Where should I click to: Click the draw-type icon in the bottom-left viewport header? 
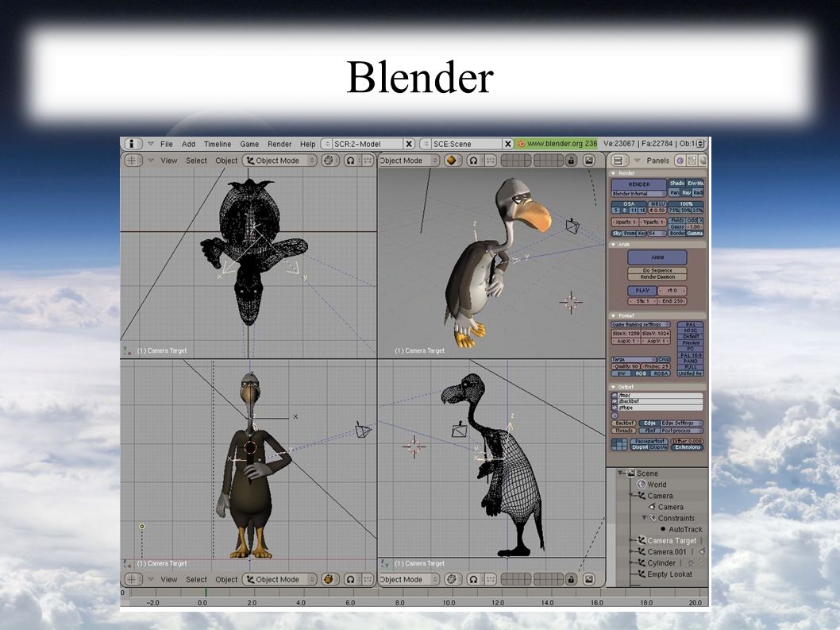pyautogui.click(x=329, y=579)
